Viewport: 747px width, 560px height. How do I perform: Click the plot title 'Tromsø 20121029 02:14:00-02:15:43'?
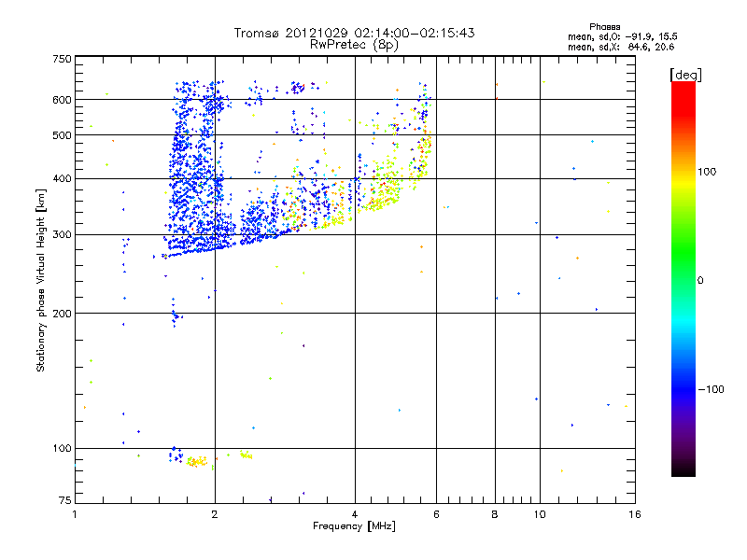click(x=354, y=33)
